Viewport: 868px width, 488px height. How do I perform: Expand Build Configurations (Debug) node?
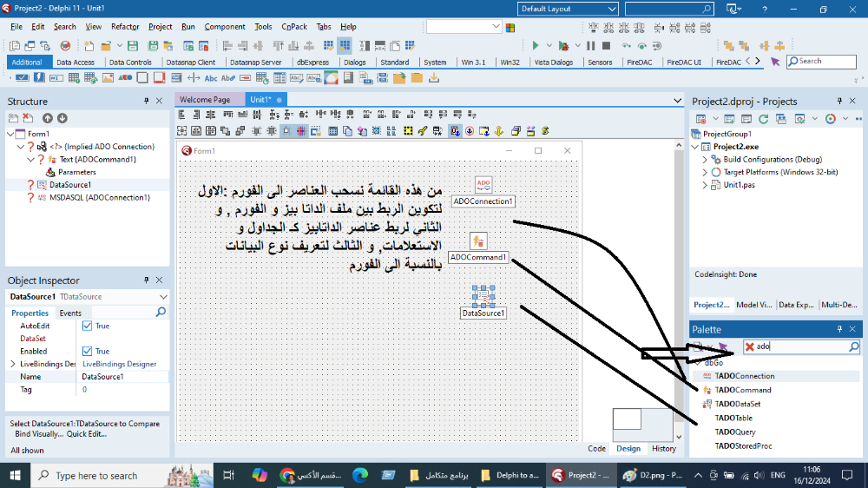(705, 160)
